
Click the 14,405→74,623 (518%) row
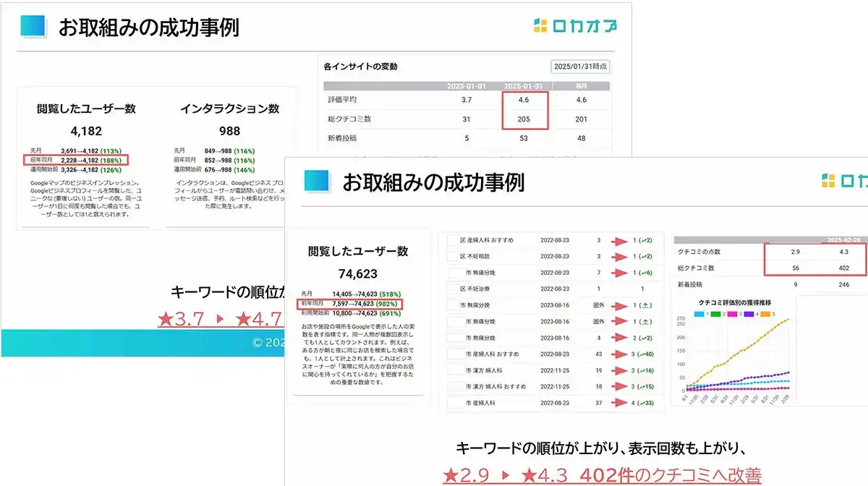click(352, 294)
